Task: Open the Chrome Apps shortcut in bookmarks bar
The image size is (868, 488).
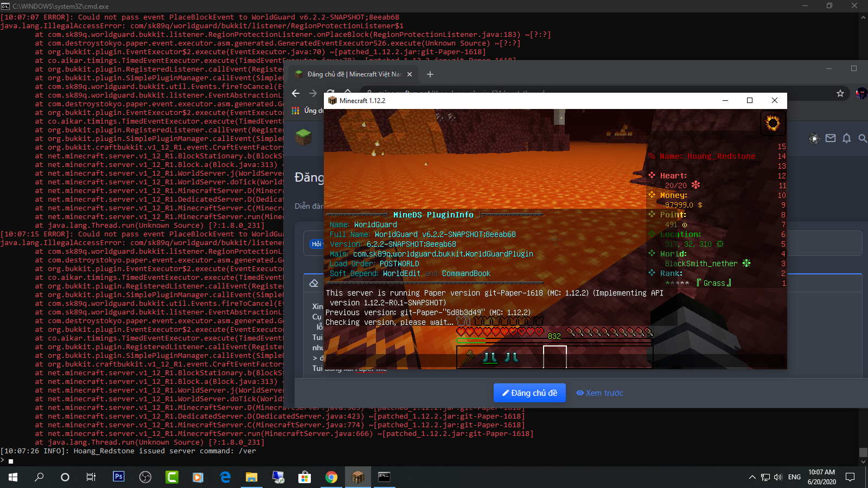Action: click(x=296, y=111)
